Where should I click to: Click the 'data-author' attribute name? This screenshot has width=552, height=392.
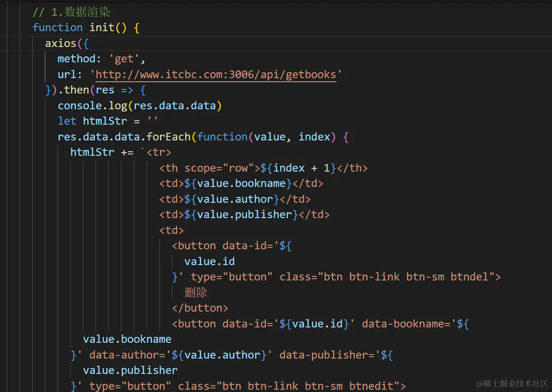(124, 355)
